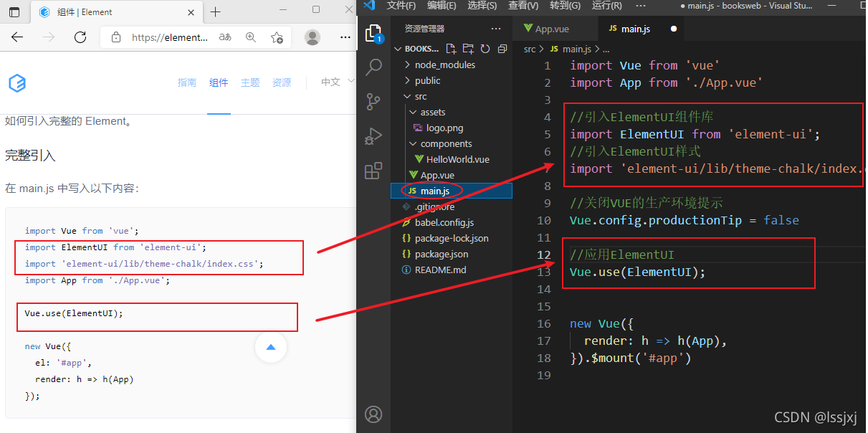
Task: Click the main.js breadcrumb above the editor
Action: pyautogui.click(x=576, y=49)
